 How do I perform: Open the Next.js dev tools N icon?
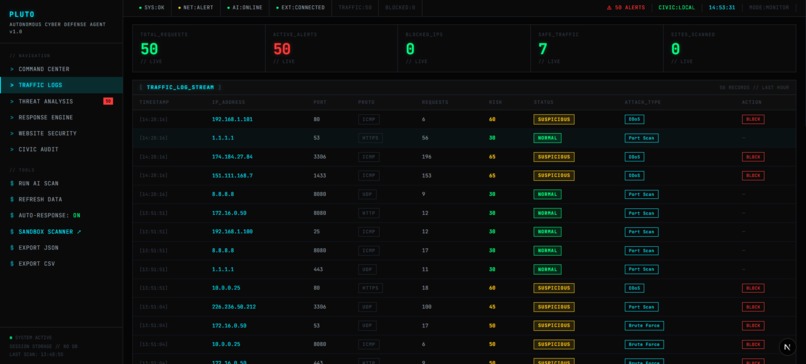click(x=787, y=347)
